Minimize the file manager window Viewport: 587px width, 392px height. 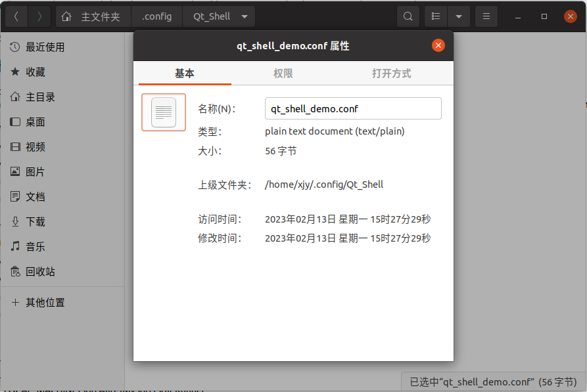518,16
